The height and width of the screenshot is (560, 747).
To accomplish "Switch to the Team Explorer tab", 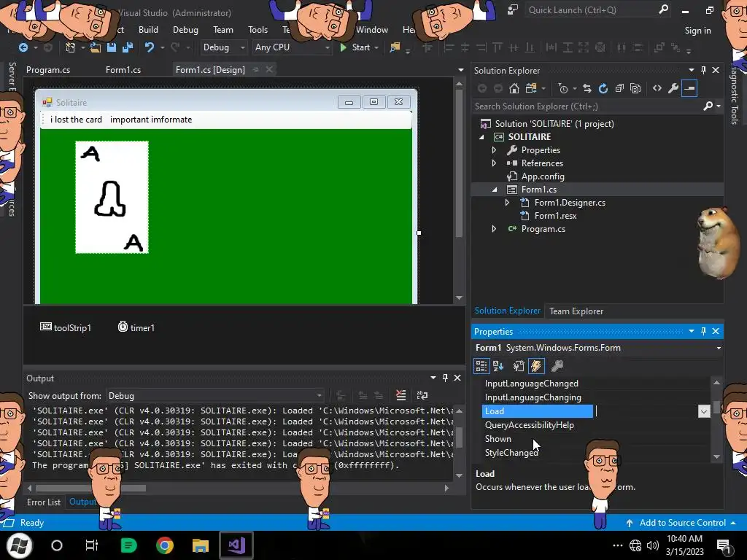I will tap(576, 311).
